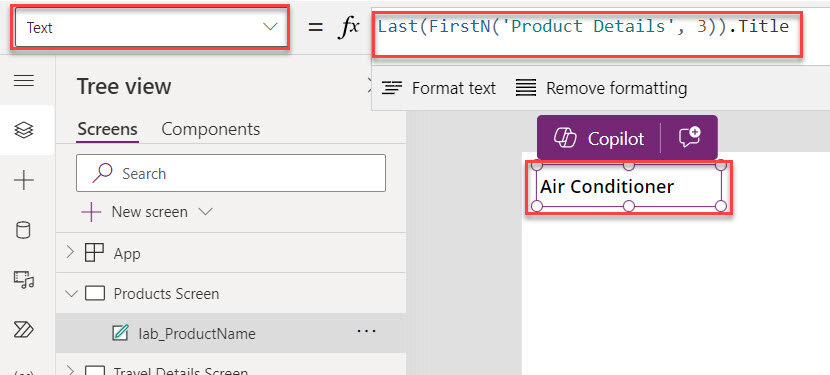Click the magnifier icon in search box
This screenshot has width=830, height=375.
tap(102, 173)
